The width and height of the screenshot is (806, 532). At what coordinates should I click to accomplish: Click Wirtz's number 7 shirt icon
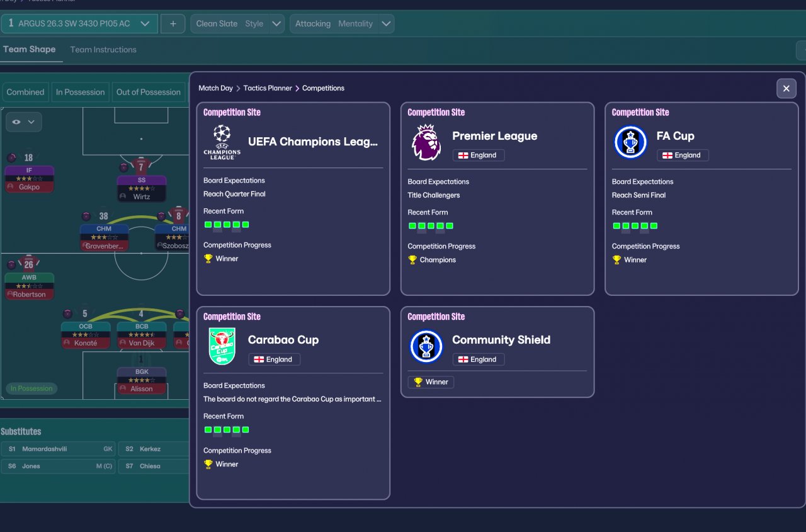click(x=141, y=166)
